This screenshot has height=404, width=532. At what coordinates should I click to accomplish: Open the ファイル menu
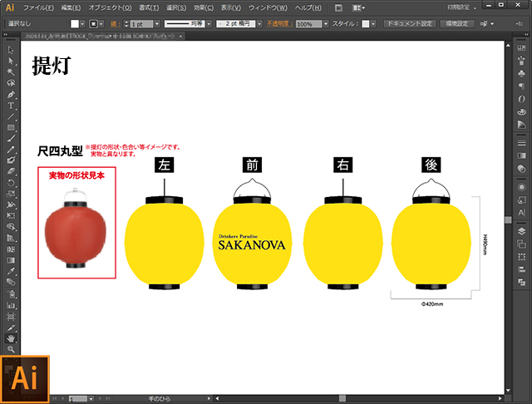pos(38,7)
